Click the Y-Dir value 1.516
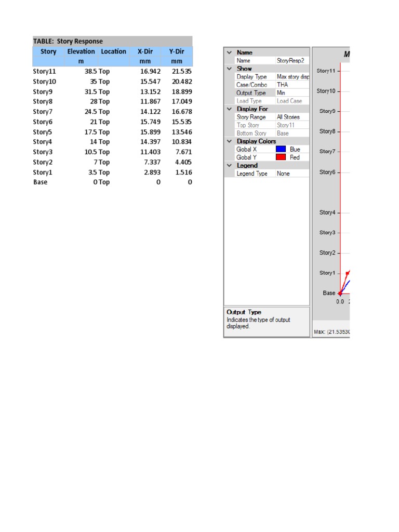This screenshot has height=532, width=399. [x=183, y=172]
